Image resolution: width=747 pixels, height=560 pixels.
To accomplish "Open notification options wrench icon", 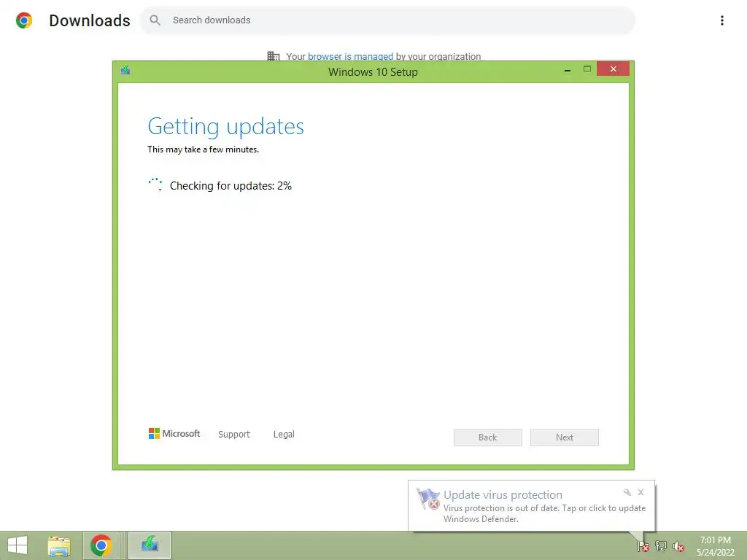I will coord(627,492).
